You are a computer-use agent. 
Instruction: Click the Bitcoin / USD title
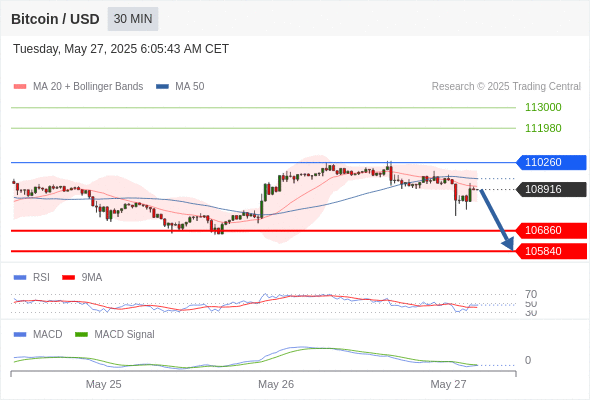click(55, 19)
